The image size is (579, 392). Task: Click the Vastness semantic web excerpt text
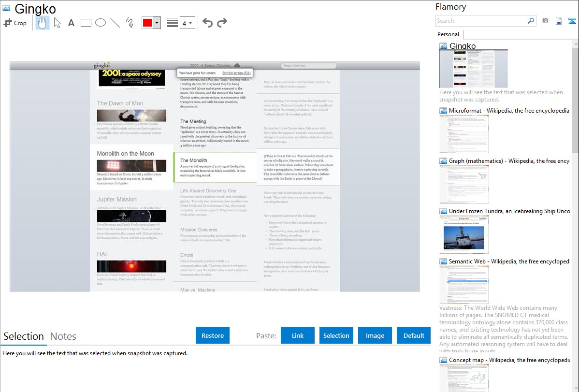(x=504, y=329)
